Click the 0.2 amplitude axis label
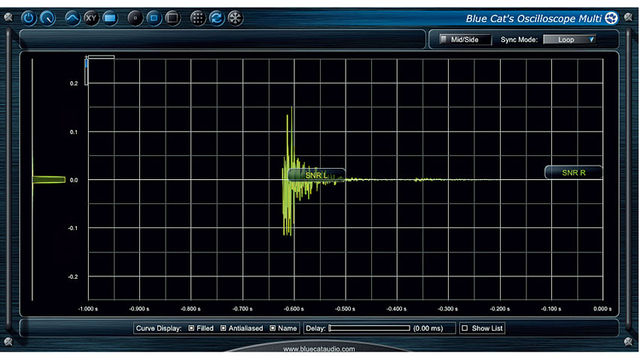The height and width of the screenshot is (360, 640). [73, 83]
